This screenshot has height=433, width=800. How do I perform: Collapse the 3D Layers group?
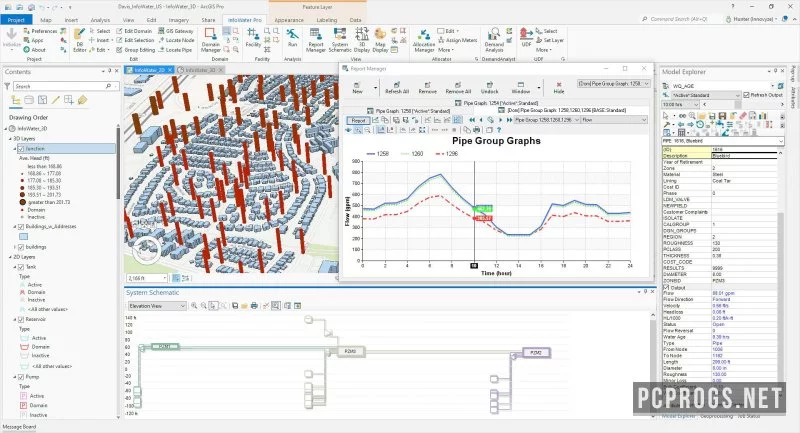pos(10,139)
